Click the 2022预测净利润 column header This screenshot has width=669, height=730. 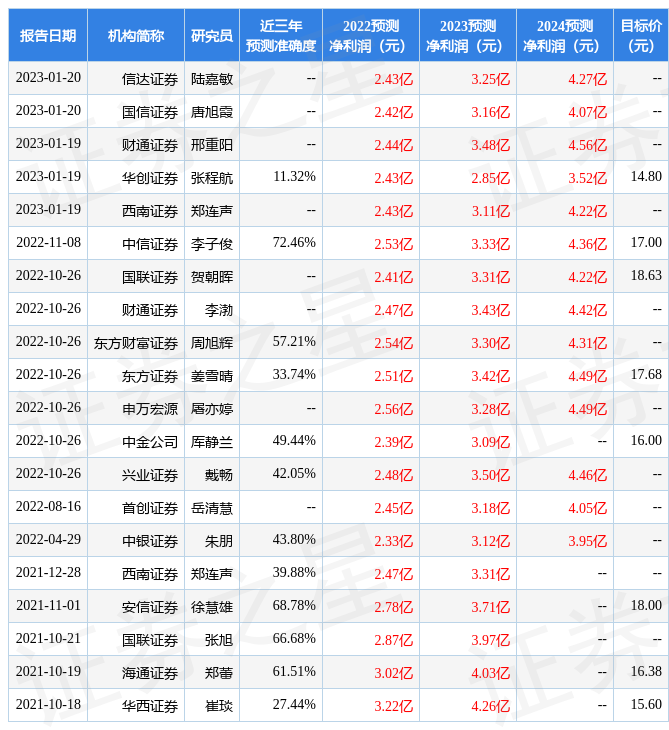click(371, 35)
